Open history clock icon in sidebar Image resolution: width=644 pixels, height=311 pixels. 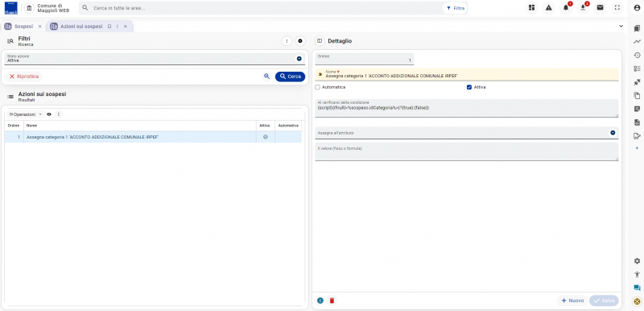pyautogui.click(x=637, y=55)
